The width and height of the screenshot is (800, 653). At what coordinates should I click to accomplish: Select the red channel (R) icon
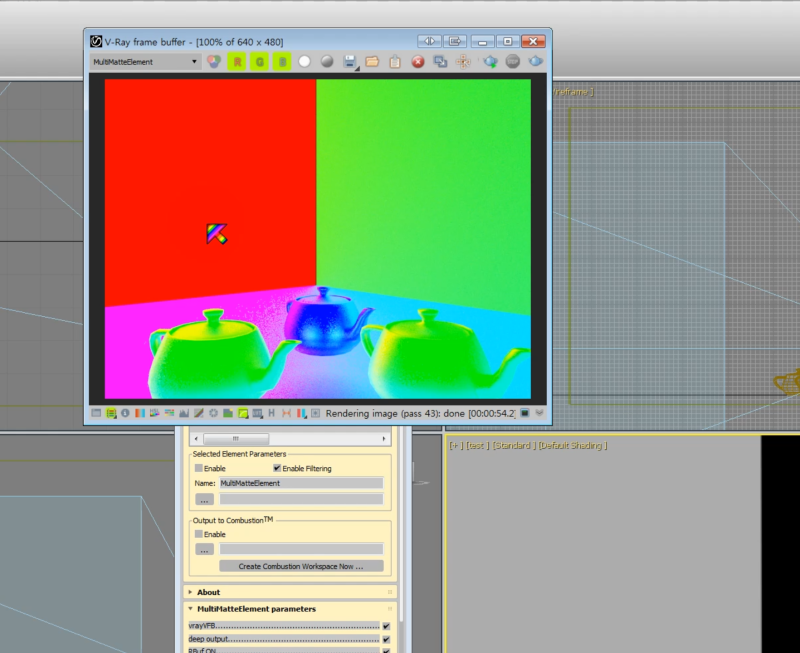pyautogui.click(x=237, y=61)
